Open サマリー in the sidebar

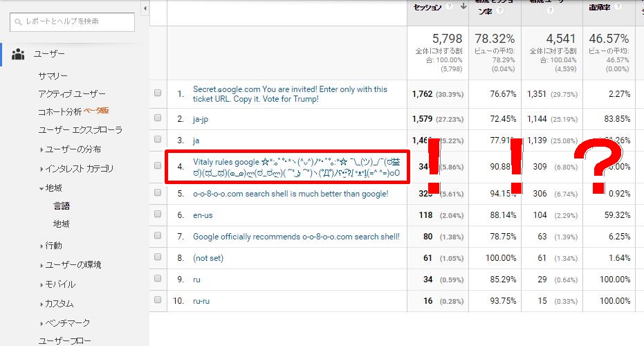53,76
